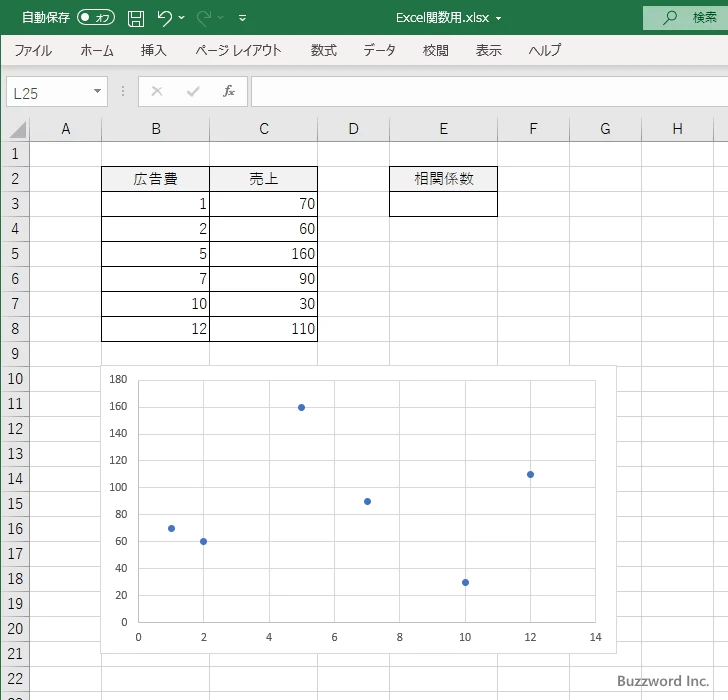Switch to the 校閲 tab
This screenshot has width=728, height=700.
pos(436,50)
